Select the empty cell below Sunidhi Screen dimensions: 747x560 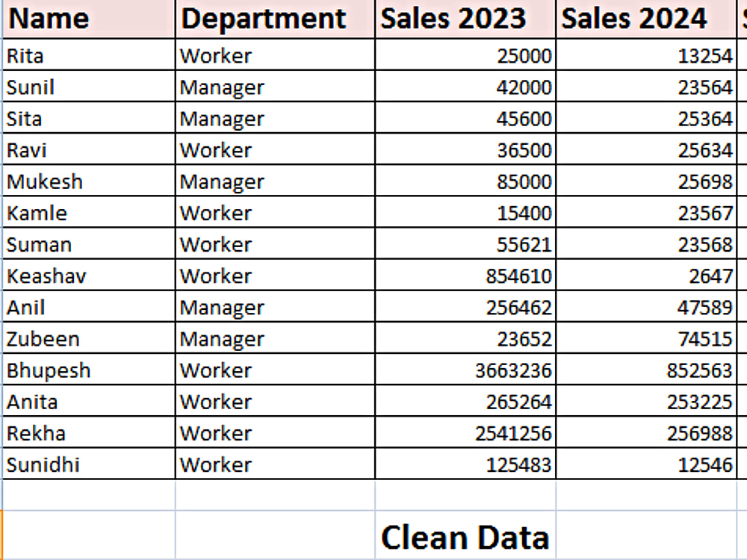pyautogui.click(x=89, y=495)
